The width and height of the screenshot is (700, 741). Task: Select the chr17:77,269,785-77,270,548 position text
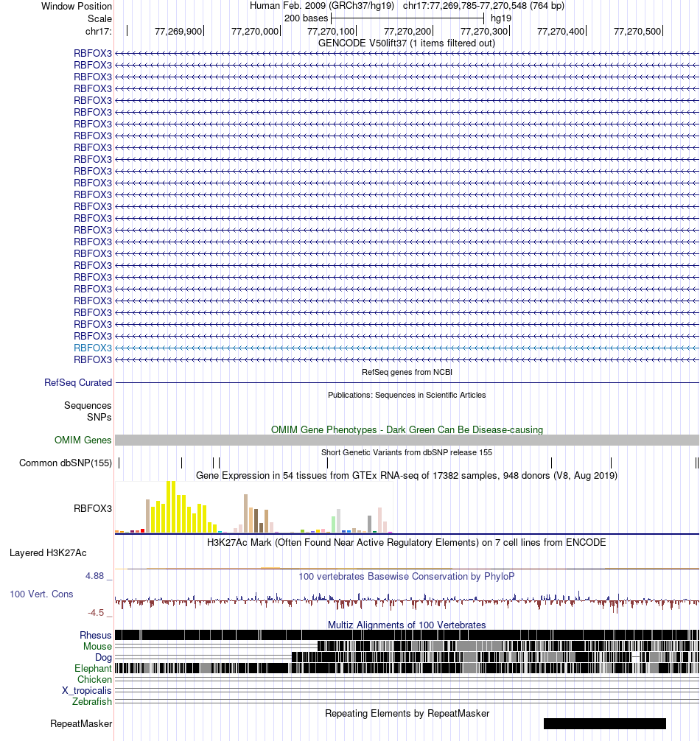[x=483, y=6]
